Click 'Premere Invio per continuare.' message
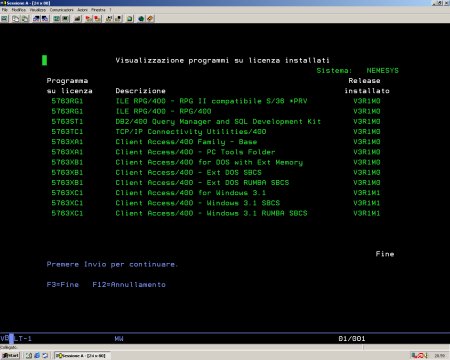Screen dimensions: 450x360 point(112,264)
